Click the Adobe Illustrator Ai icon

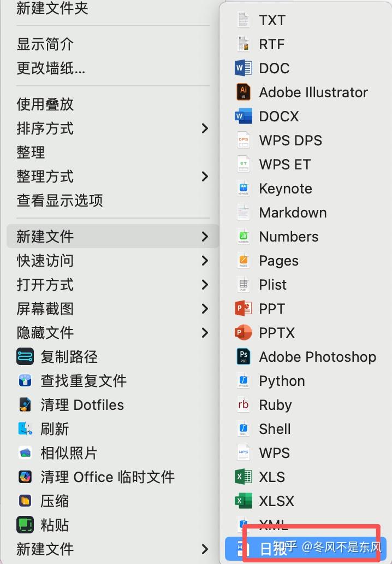click(x=243, y=92)
